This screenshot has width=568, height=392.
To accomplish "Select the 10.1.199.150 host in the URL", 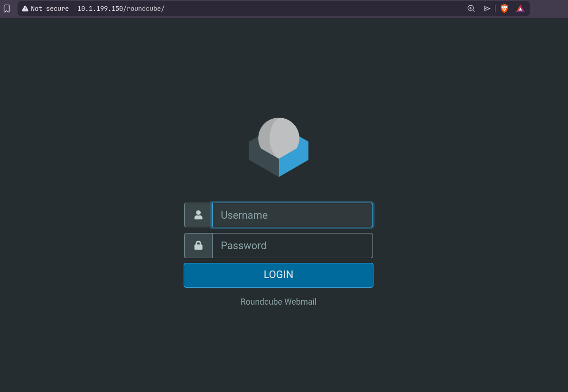I will tap(100, 9).
